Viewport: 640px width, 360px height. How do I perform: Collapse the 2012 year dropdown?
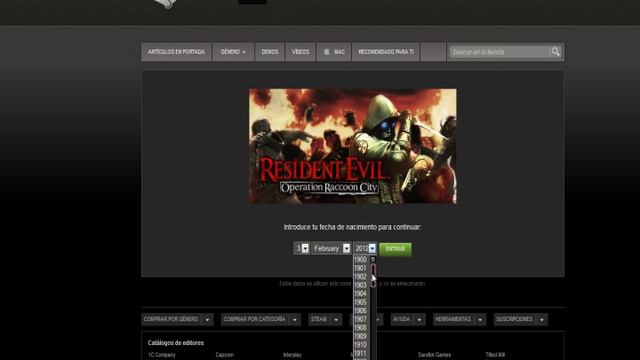(364, 248)
